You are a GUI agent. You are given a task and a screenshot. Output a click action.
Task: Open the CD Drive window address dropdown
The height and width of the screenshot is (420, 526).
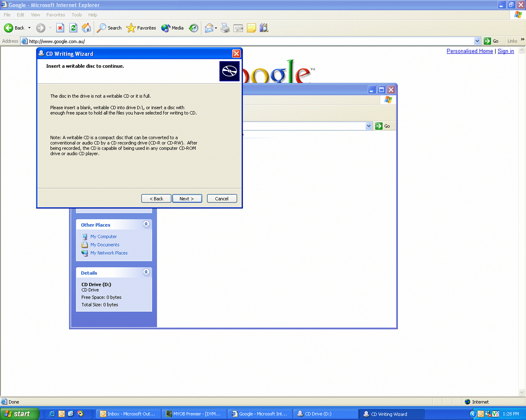(369, 126)
